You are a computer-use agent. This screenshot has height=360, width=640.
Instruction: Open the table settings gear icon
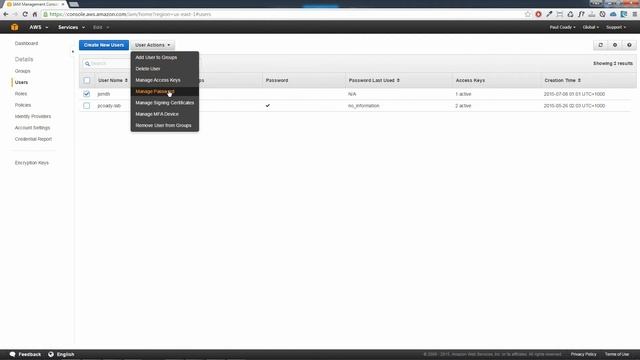615,45
